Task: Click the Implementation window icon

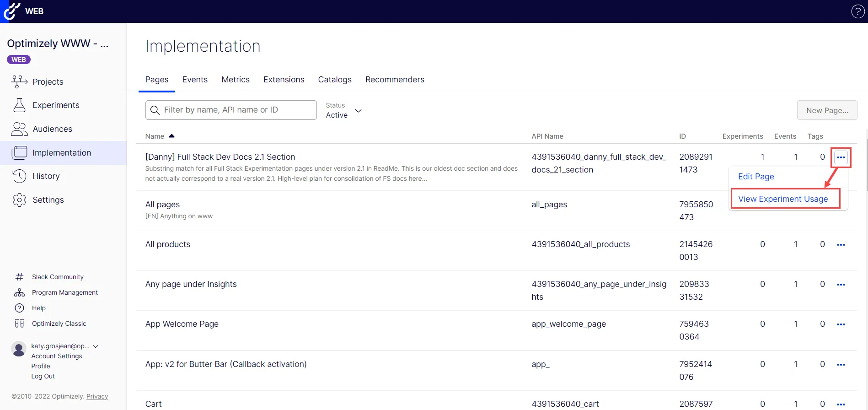Action: coord(19,153)
